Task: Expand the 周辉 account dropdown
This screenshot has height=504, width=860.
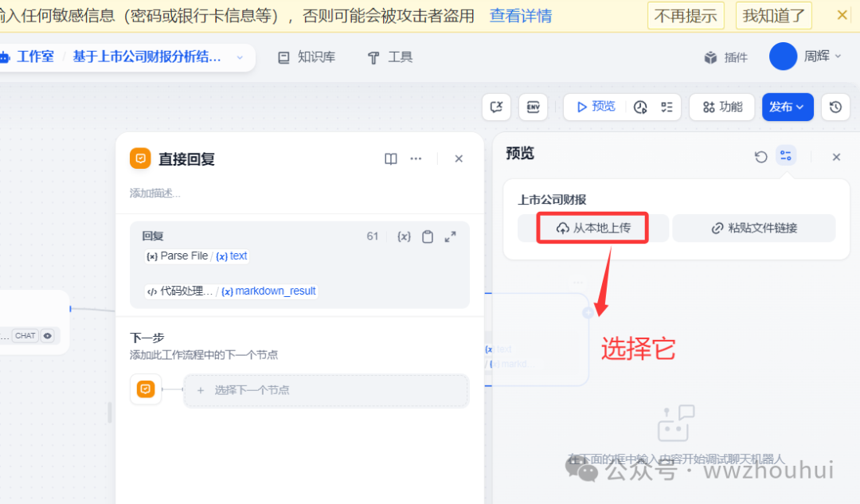Action: [x=822, y=57]
